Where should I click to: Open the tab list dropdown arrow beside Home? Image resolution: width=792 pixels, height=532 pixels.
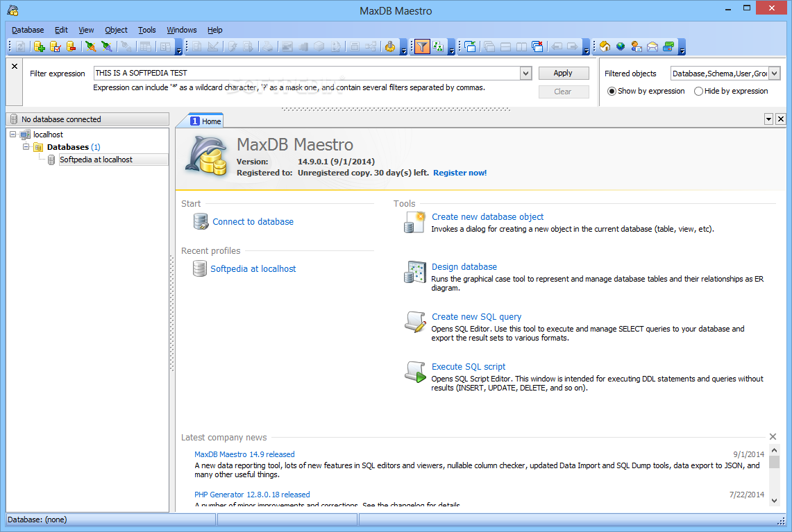(769, 119)
